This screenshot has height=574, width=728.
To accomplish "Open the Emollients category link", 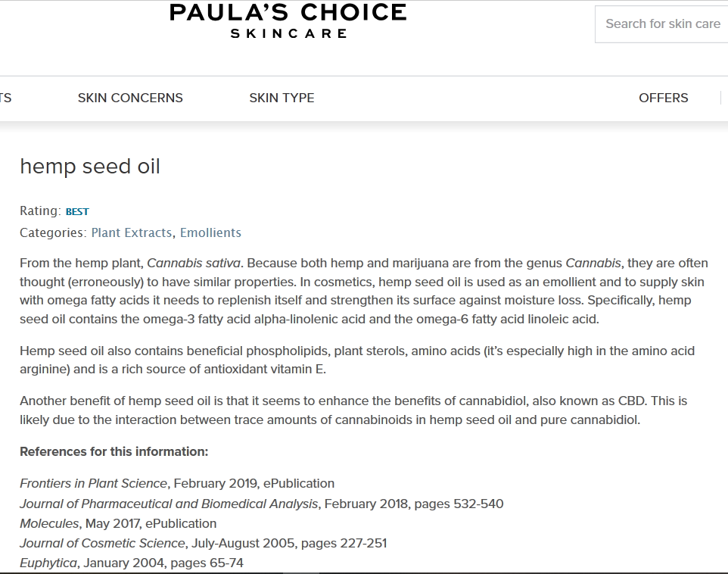I will [210, 232].
